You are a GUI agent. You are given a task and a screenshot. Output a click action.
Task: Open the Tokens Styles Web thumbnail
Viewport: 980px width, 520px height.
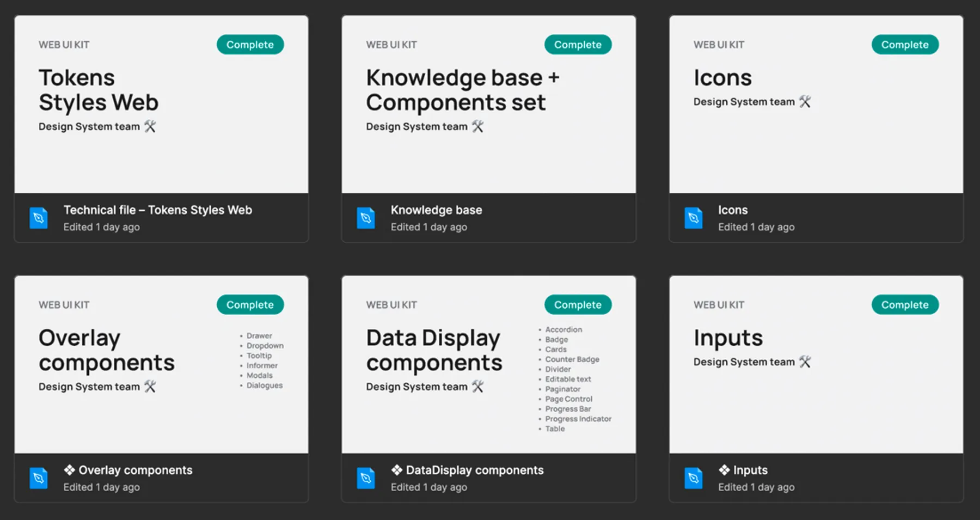click(161, 104)
